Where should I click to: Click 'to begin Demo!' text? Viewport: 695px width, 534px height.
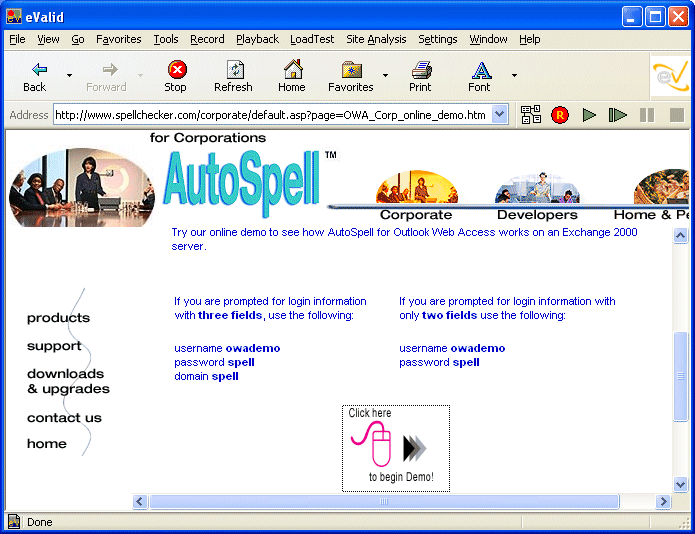(401, 477)
